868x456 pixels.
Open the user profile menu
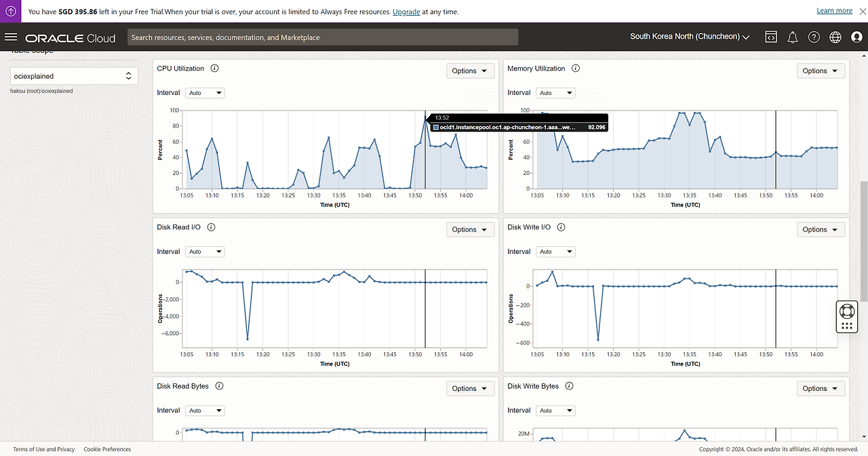click(x=856, y=37)
